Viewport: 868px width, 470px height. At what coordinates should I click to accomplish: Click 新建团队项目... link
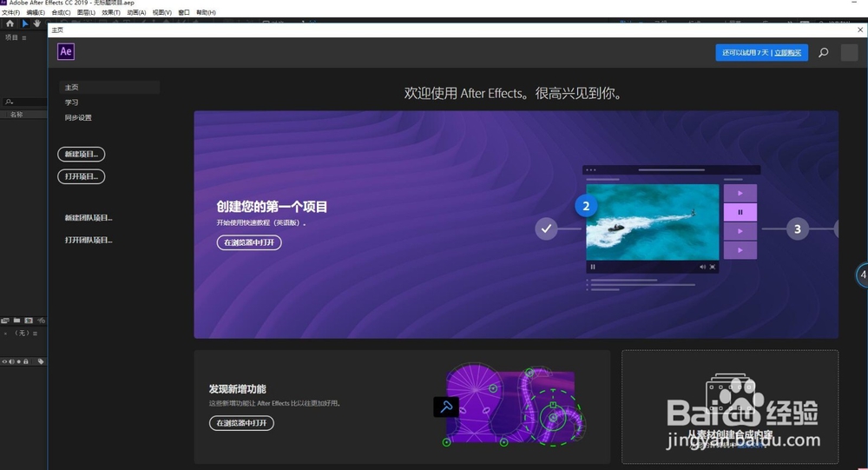pos(89,218)
